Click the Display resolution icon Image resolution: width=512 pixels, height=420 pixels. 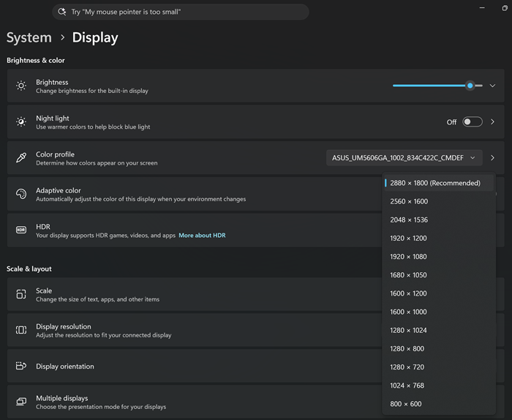click(21, 330)
